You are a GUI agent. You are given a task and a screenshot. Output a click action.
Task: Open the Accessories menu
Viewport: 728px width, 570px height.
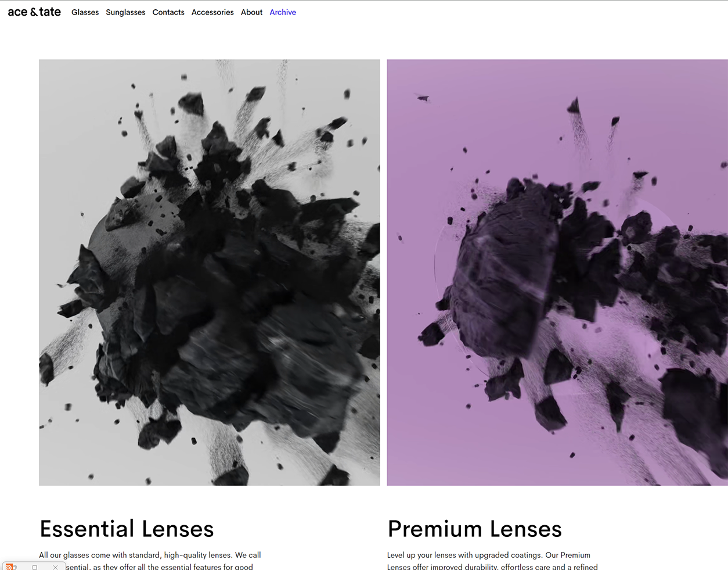click(x=212, y=12)
